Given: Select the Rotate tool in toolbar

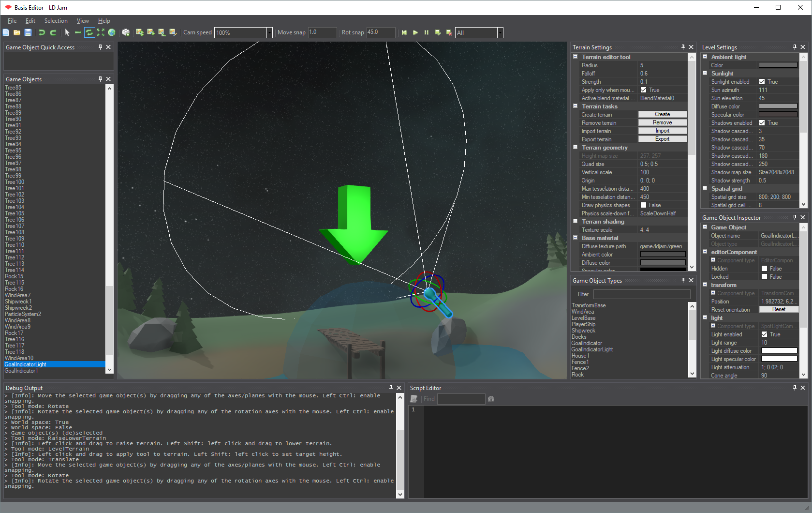Looking at the screenshot, I should coord(89,32).
